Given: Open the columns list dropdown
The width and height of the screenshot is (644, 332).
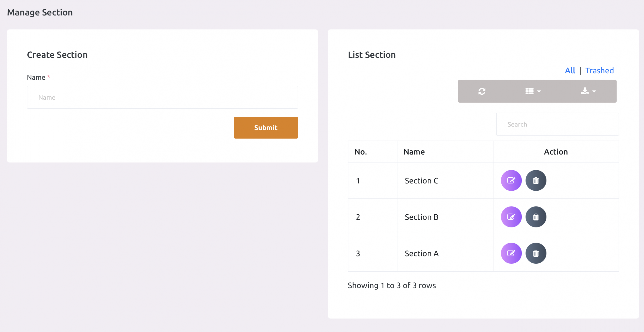Looking at the screenshot, I should pos(533,91).
